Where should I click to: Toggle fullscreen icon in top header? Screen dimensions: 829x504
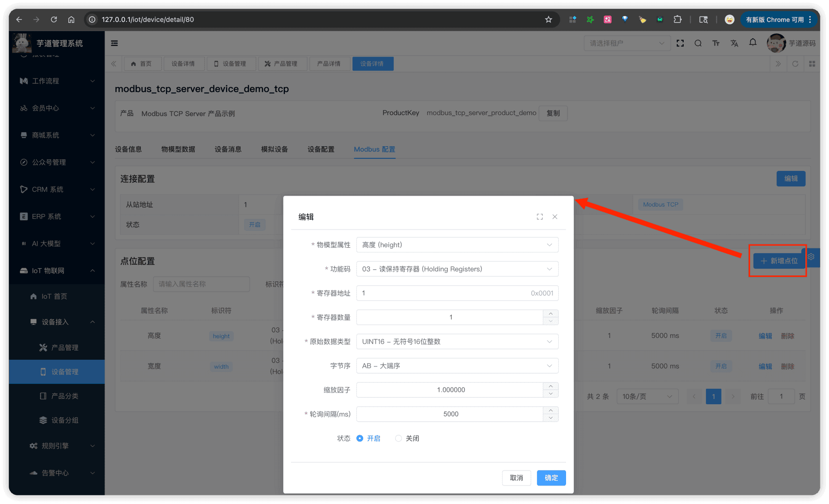pos(680,43)
